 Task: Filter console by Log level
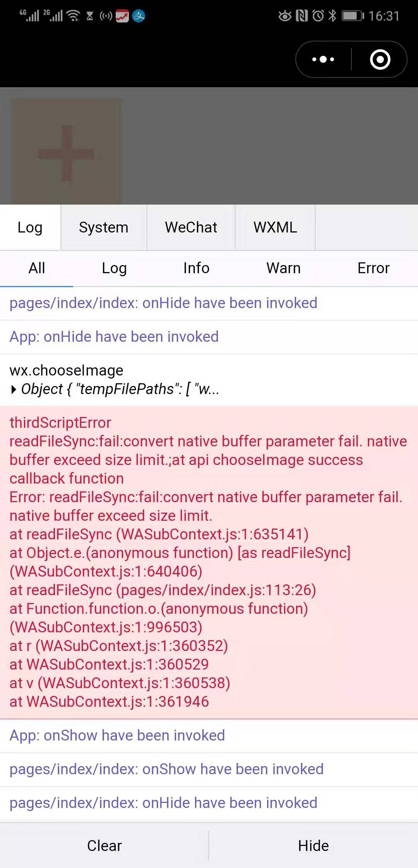coord(114,268)
